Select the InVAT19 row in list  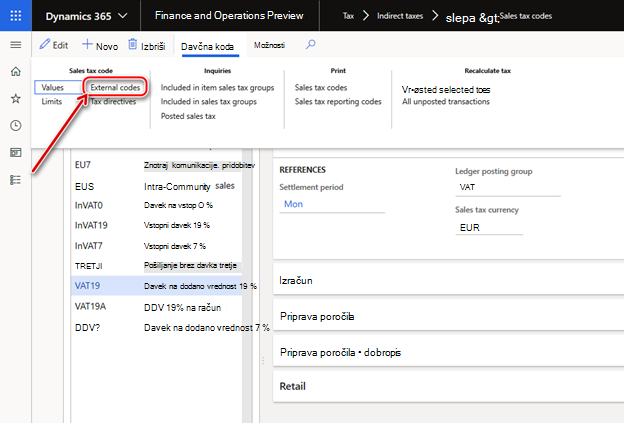(156, 225)
